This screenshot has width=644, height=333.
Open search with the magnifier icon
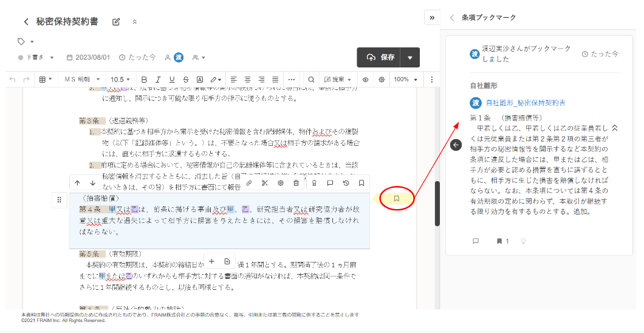point(311,80)
